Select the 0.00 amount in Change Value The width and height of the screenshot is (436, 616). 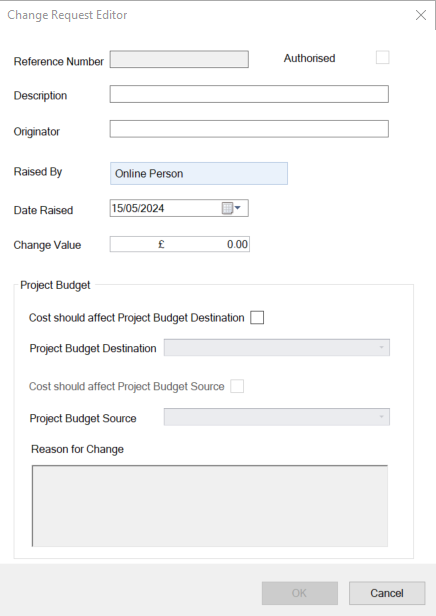coord(237,244)
